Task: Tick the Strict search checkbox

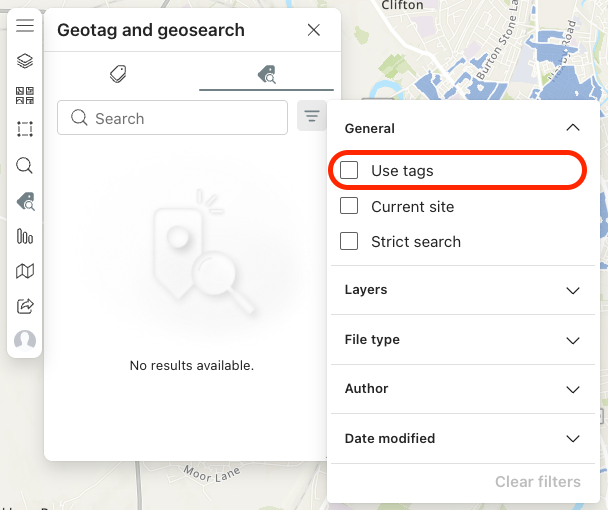Action: [349, 241]
